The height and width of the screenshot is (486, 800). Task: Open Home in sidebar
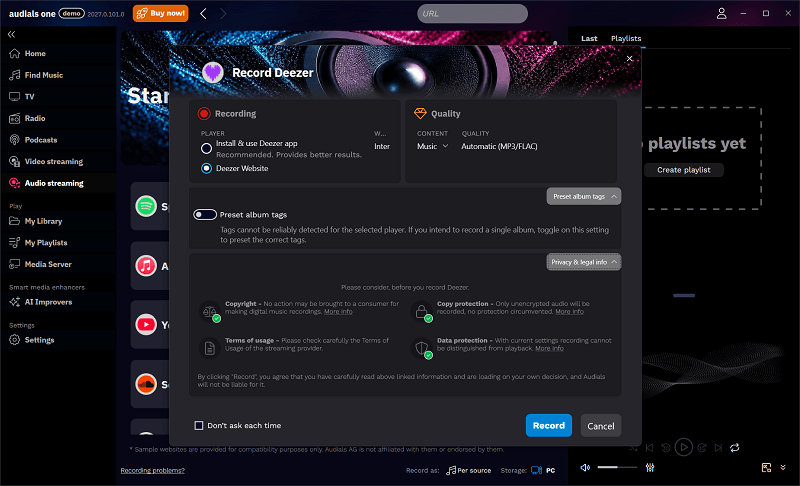click(35, 54)
